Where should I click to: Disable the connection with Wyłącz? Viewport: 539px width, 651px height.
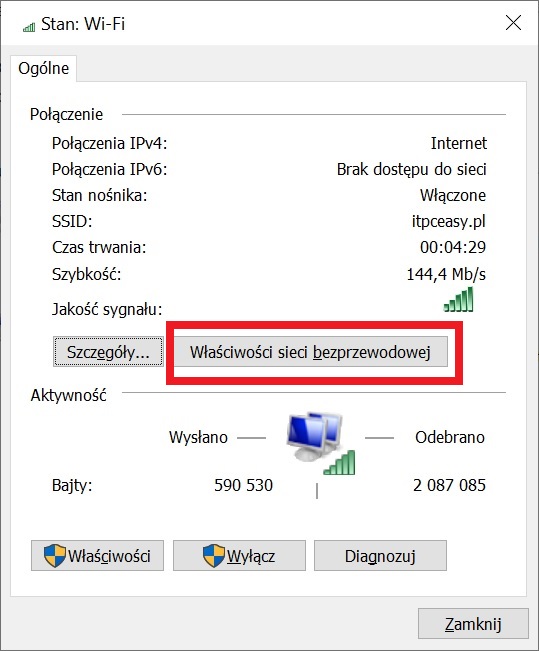pos(239,556)
